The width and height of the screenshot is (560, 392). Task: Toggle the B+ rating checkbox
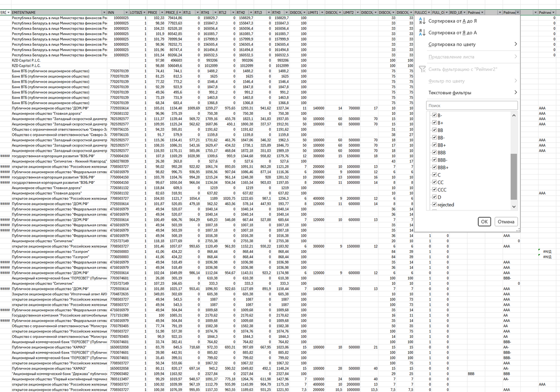tap(434, 123)
